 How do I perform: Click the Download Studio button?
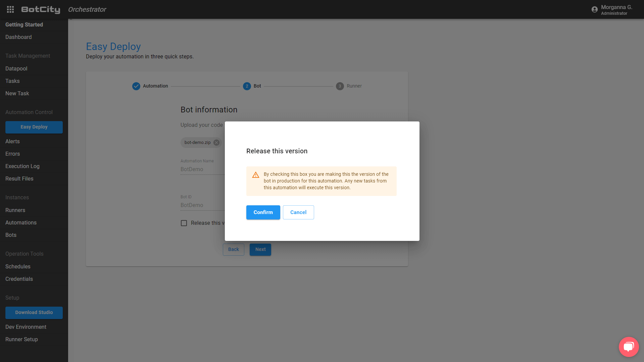pyautogui.click(x=34, y=312)
